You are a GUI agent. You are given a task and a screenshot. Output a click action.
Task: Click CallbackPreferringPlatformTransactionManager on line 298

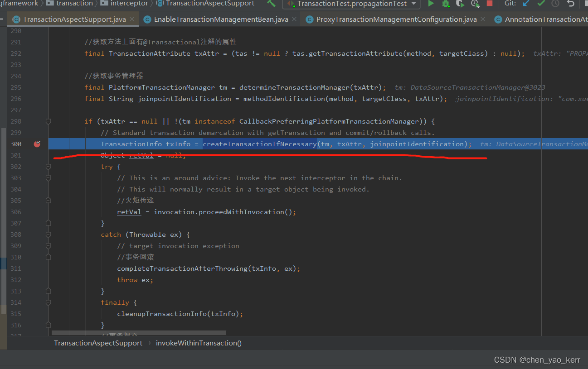pos(329,121)
